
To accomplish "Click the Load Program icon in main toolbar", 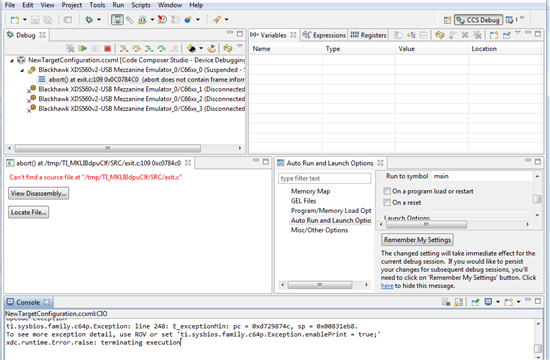I will pos(142,20).
